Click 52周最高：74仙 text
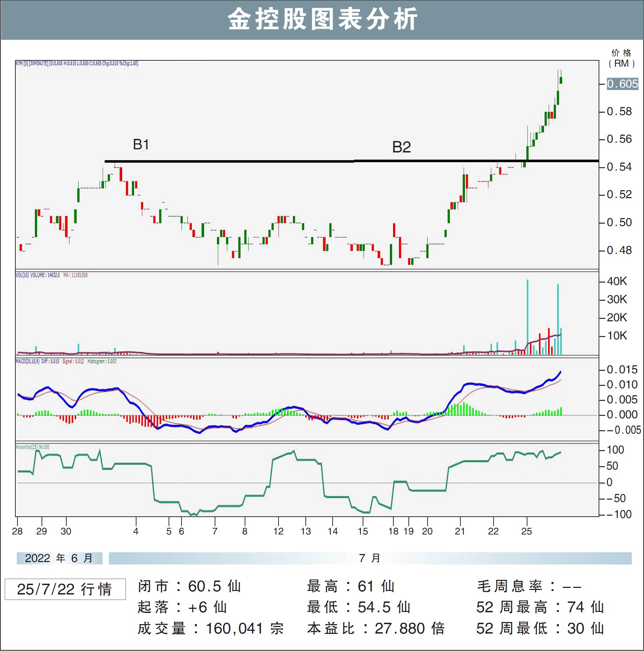Viewport: 644px width, 651px height. [x=540, y=607]
